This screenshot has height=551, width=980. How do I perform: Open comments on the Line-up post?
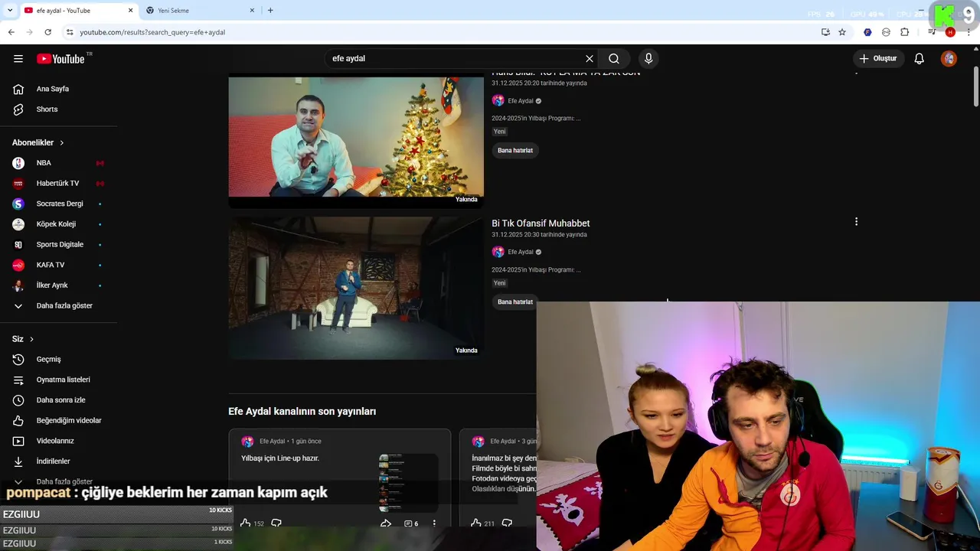click(x=411, y=523)
